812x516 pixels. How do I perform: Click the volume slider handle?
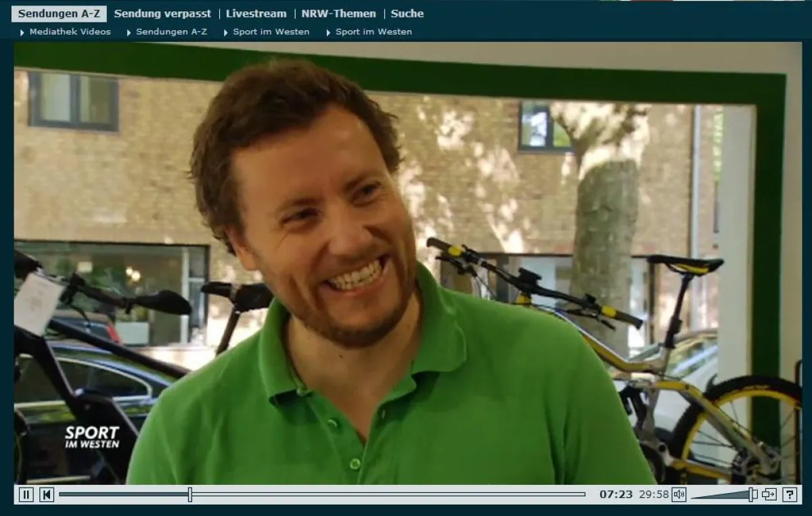click(752, 494)
